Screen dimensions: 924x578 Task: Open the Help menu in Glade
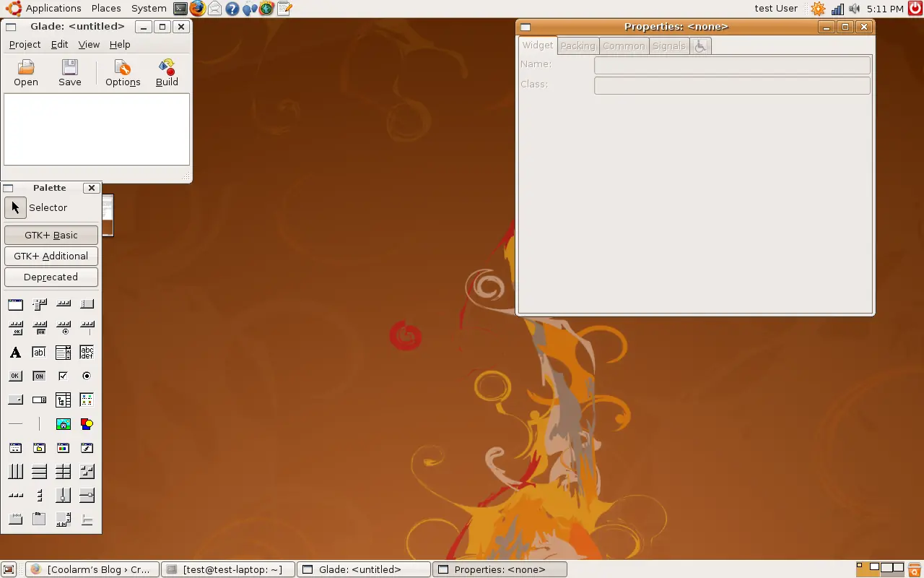tap(120, 44)
